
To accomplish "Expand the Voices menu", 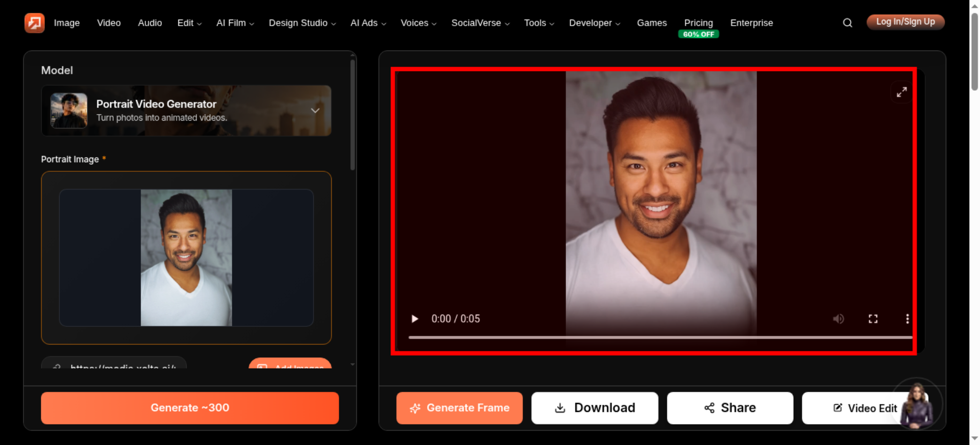I will [x=418, y=23].
